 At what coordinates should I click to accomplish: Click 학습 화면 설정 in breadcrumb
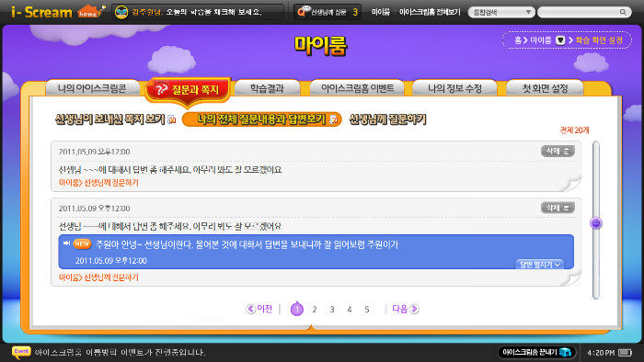pyautogui.click(x=599, y=40)
